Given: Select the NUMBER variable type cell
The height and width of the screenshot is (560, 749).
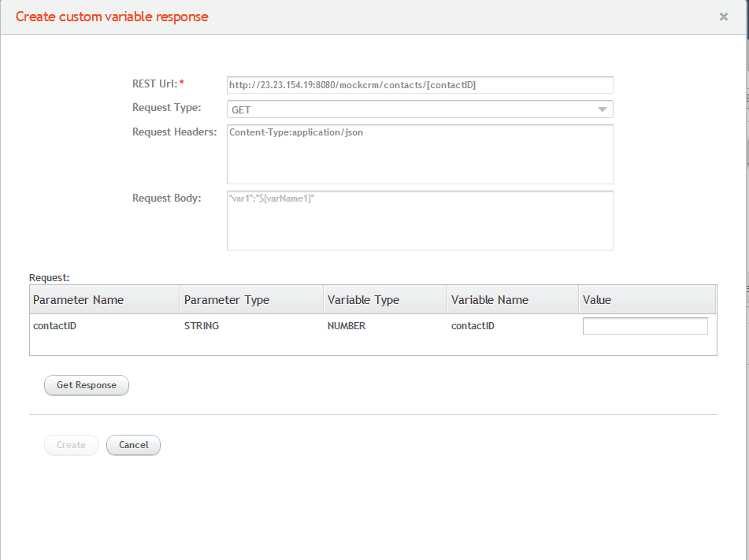Looking at the screenshot, I should point(347,326).
